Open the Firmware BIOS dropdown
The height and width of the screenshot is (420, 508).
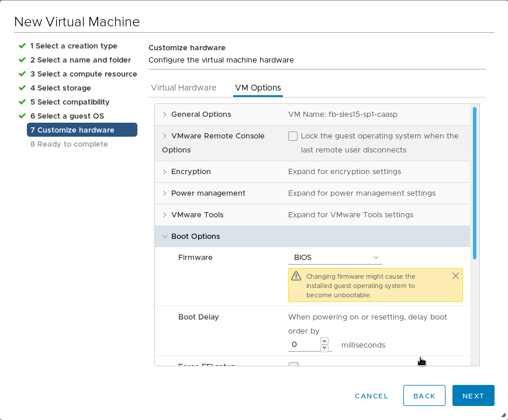point(335,258)
